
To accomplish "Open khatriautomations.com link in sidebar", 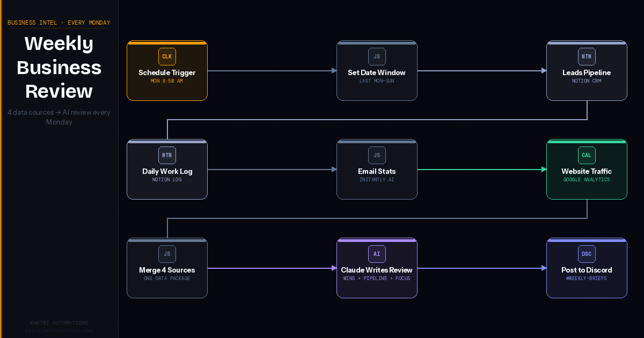I will click(x=59, y=330).
